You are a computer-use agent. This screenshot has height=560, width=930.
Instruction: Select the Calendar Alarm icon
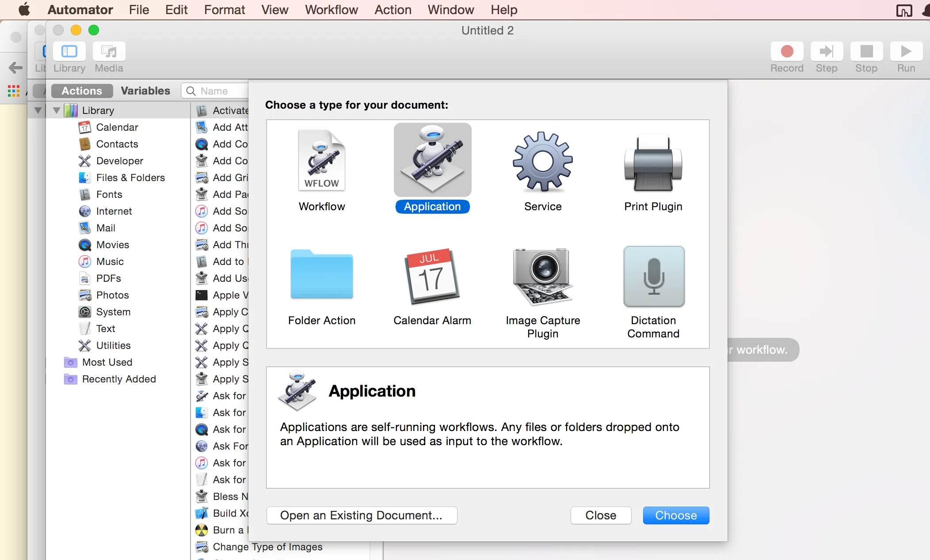tap(432, 276)
